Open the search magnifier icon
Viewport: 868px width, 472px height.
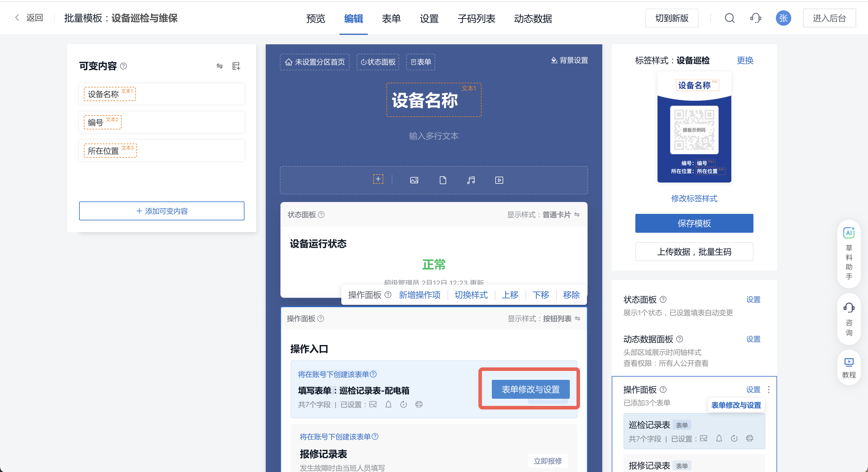coord(730,18)
